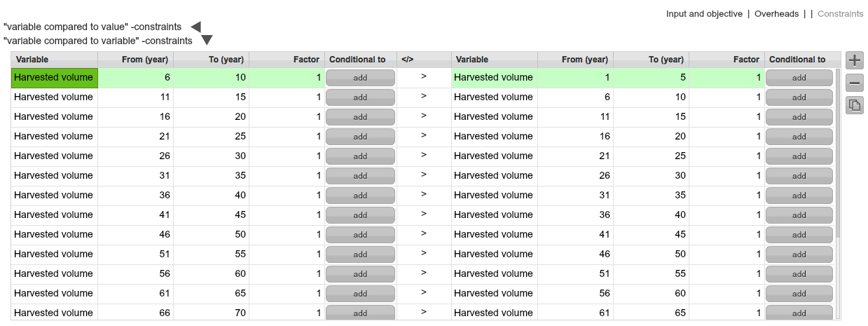Select left Harvested volume in row From 36
This screenshot has height=326, width=868.
coord(55,196)
